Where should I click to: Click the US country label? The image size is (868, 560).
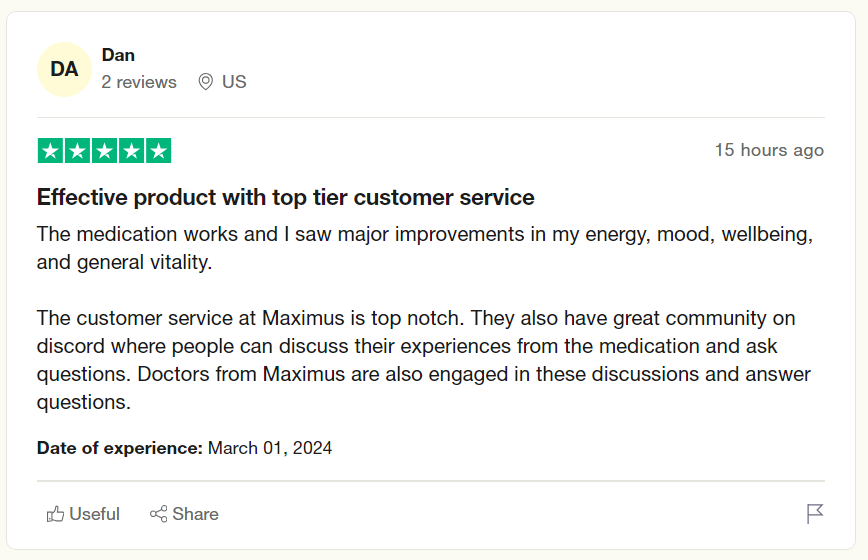[234, 82]
